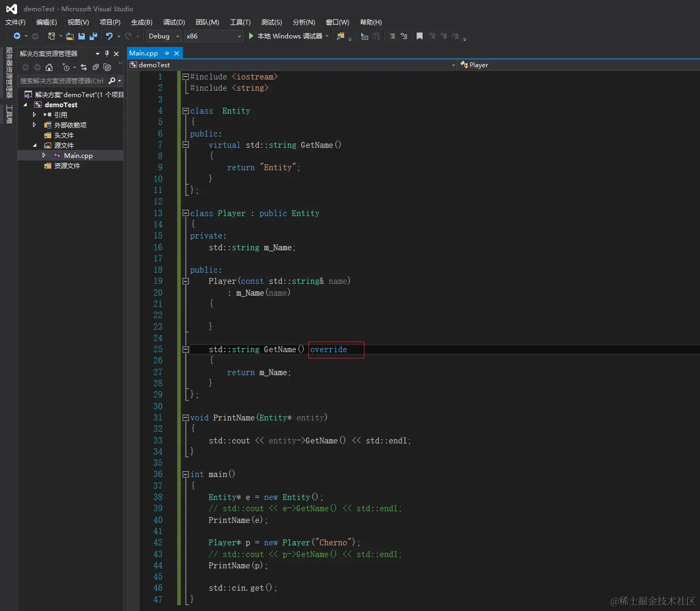
Task: Close the Solution Explorer panel
Action: click(116, 53)
